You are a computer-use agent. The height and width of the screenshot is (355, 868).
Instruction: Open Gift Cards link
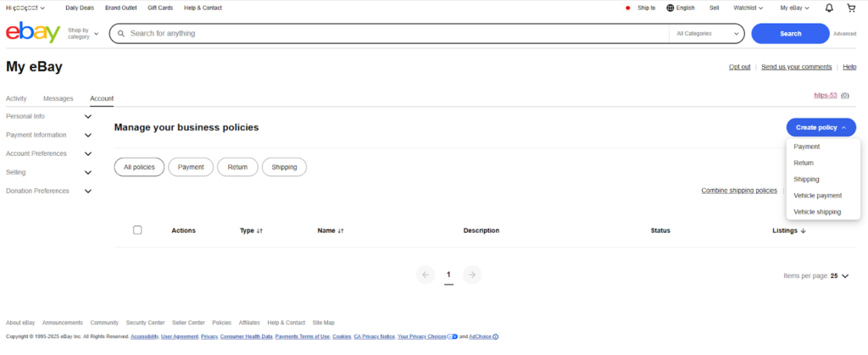click(x=160, y=8)
